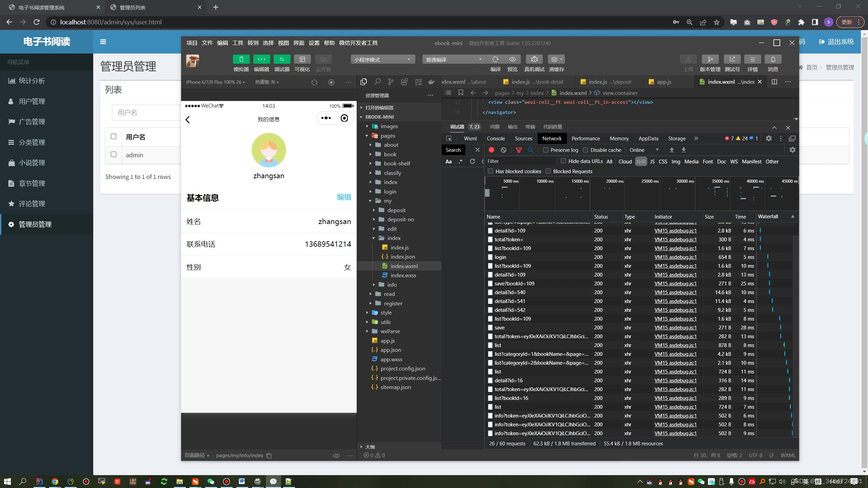Open the version management icon
Image resolution: width=868 pixels, height=488 pixels.
[x=710, y=59]
